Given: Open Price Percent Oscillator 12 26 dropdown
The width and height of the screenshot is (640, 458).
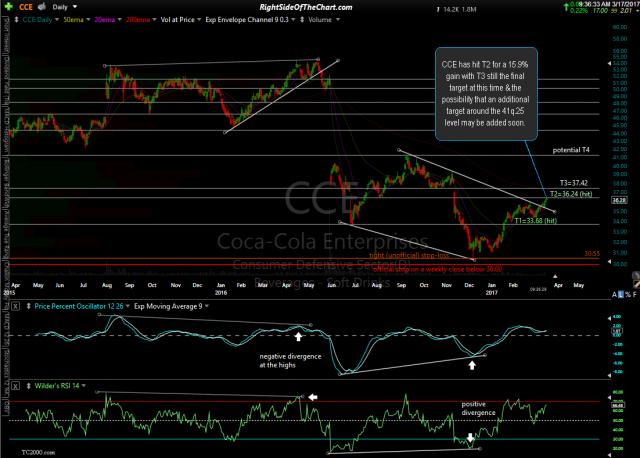Looking at the screenshot, I should (x=128, y=306).
